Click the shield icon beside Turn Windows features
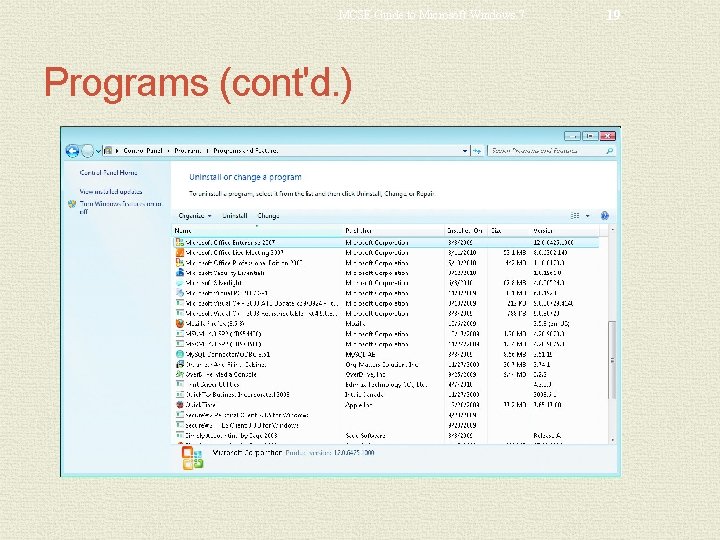Image resolution: width=720 pixels, height=540 pixels. (x=72, y=204)
